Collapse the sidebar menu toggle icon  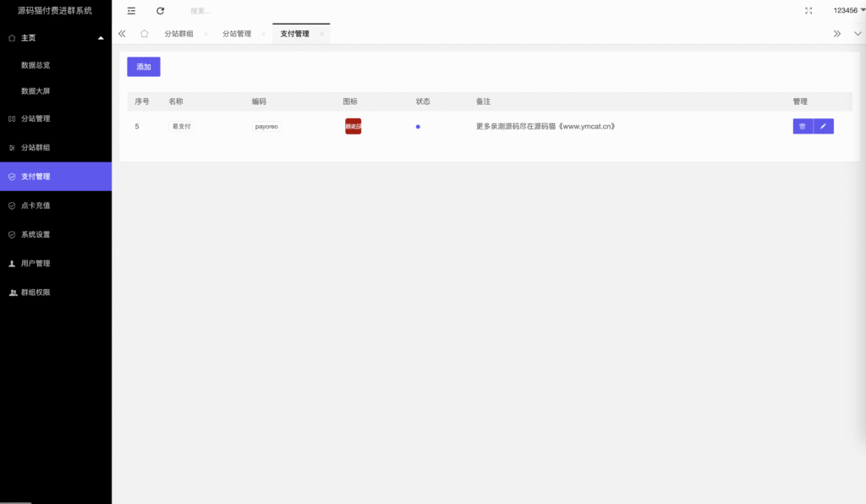(131, 10)
